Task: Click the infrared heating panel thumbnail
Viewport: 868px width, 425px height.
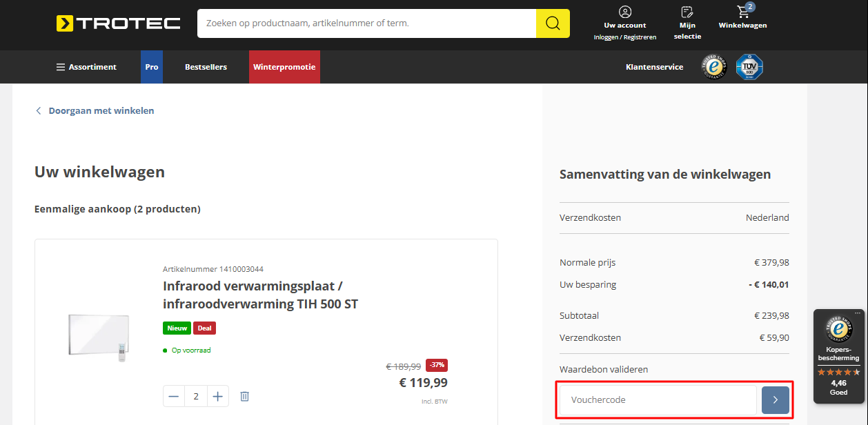Action: pyautogui.click(x=99, y=337)
